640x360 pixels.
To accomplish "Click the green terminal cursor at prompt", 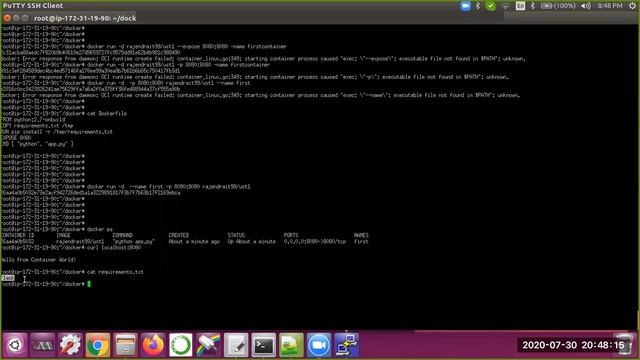I will click(x=89, y=284).
